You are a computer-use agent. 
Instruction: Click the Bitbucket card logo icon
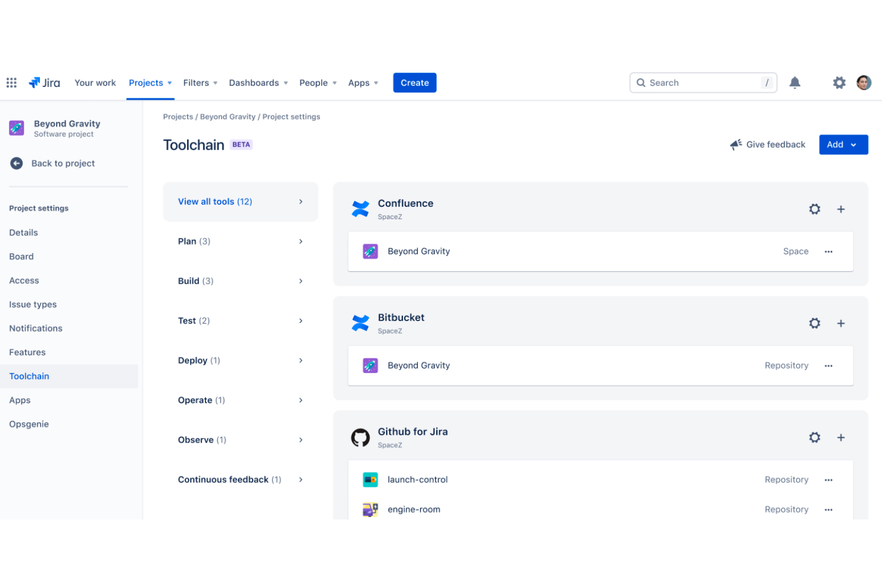pyautogui.click(x=361, y=323)
